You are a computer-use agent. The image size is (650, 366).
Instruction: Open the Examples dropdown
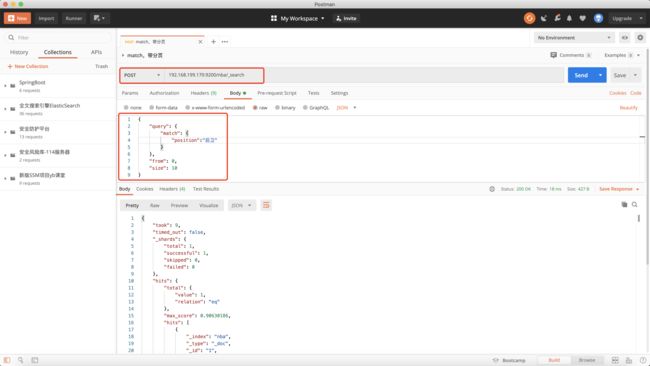tap(622, 55)
